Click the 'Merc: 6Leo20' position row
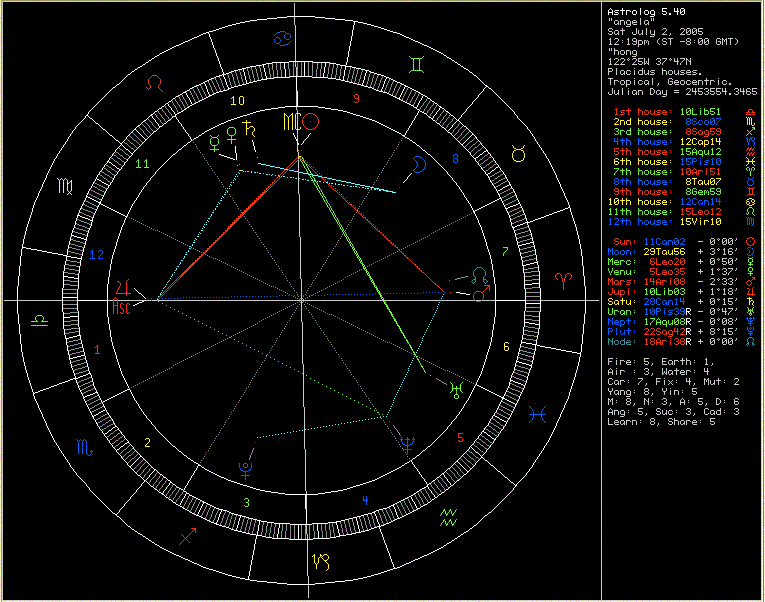The width and height of the screenshot is (765, 602). pos(682,262)
